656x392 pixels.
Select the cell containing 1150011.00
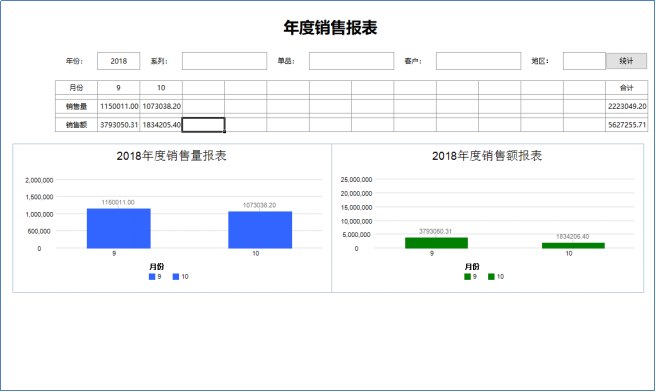(x=119, y=106)
